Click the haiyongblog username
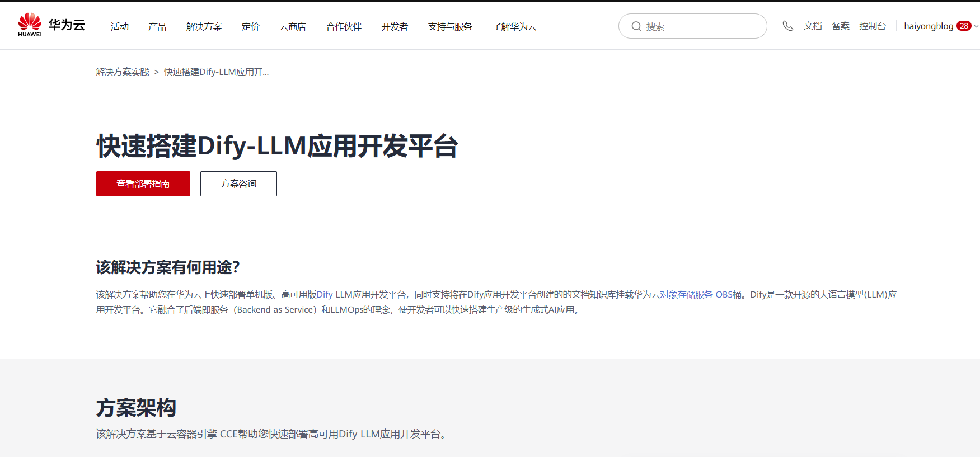980x457 pixels. [929, 26]
